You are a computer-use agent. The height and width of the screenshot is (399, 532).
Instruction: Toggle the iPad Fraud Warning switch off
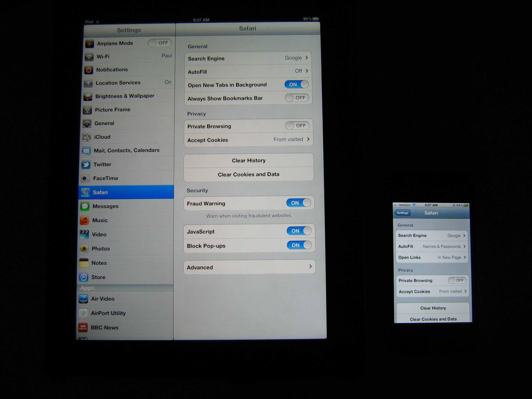(x=298, y=203)
